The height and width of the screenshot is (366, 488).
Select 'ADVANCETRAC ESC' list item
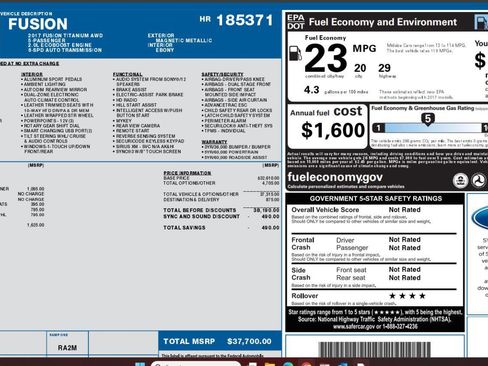click(226, 105)
